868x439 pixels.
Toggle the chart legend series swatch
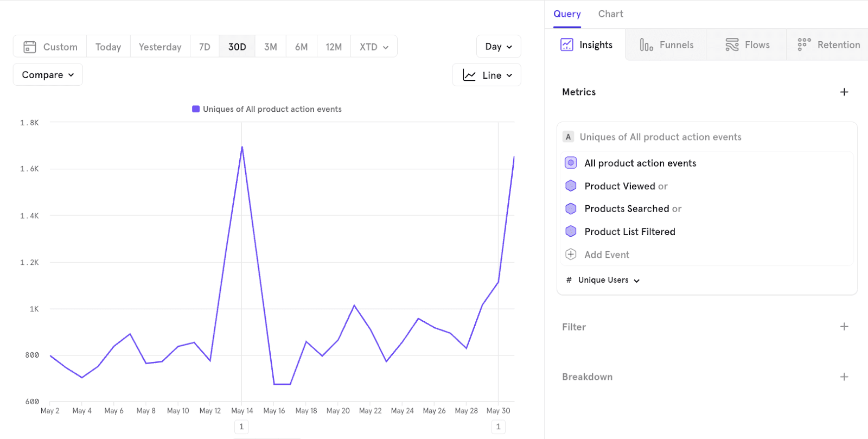(196, 109)
